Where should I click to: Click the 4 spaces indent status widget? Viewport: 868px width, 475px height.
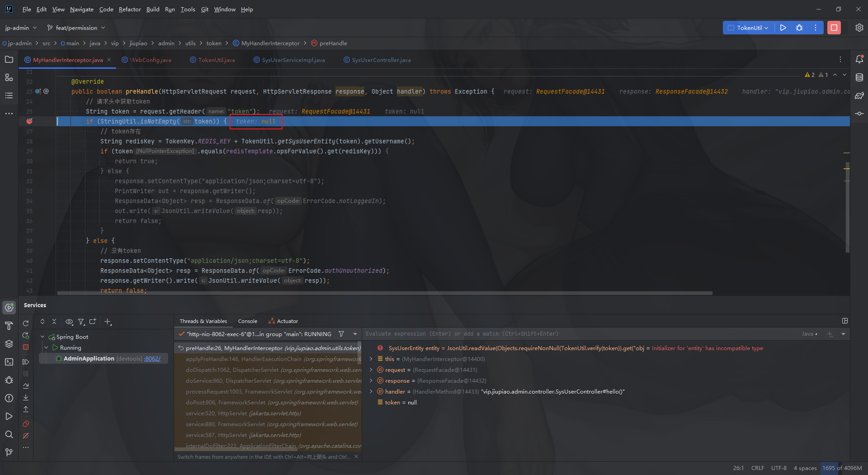tap(805, 468)
